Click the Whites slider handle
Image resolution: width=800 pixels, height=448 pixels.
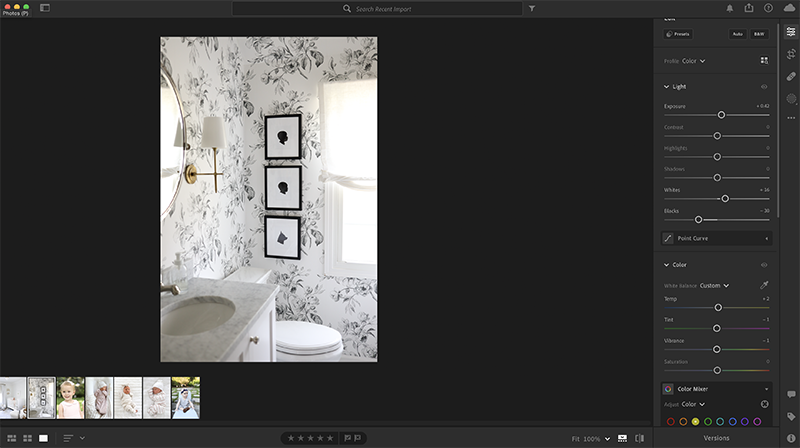pos(725,198)
